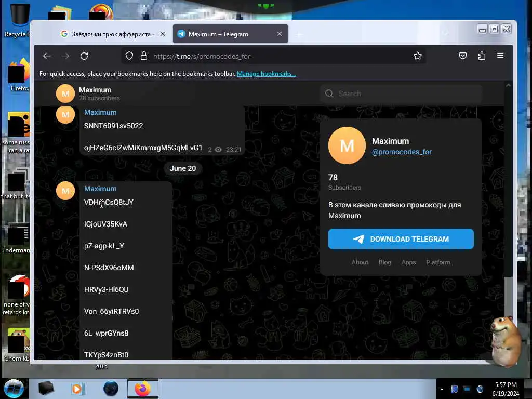The width and height of the screenshot is (532, 399).
Task: Click the code TKYpS4znBt0
Action: point(106,355)
